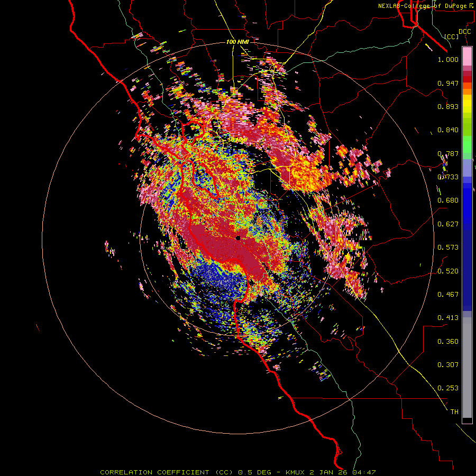Select the 0.467 scale value
476x476 pixels.
(448, 295)
